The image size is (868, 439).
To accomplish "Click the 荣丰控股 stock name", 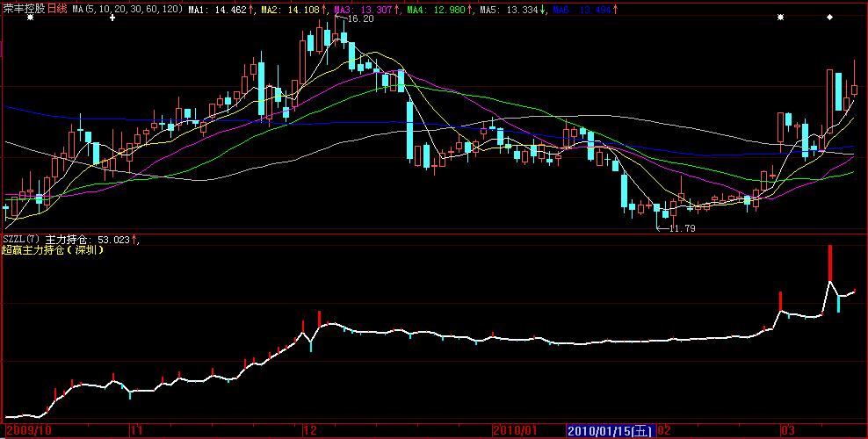I will point(23,9).
